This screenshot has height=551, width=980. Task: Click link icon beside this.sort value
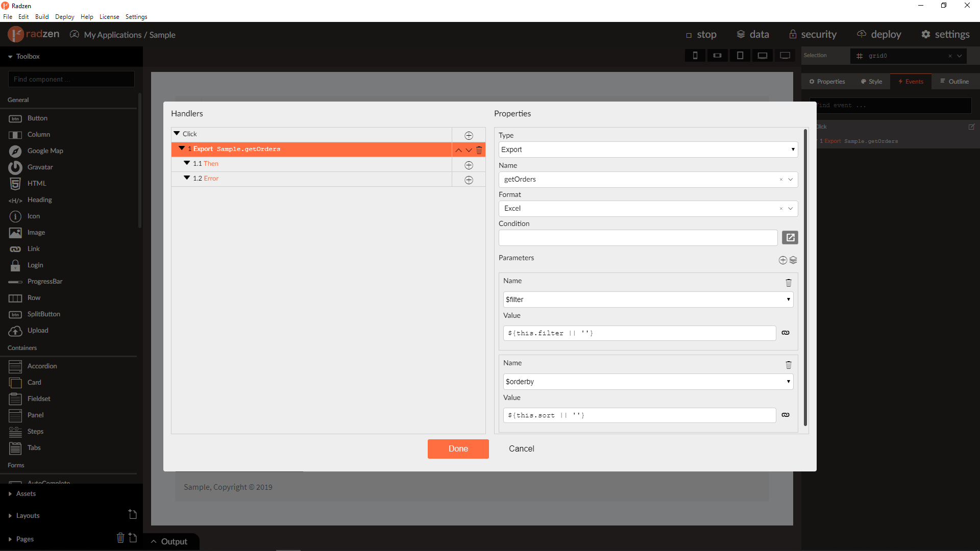point(786,415)
